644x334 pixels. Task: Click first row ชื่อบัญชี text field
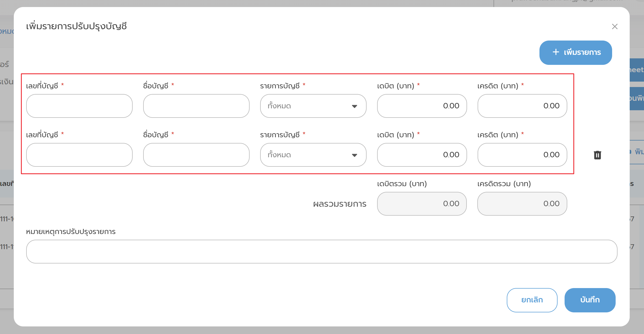tap(196, 106)
